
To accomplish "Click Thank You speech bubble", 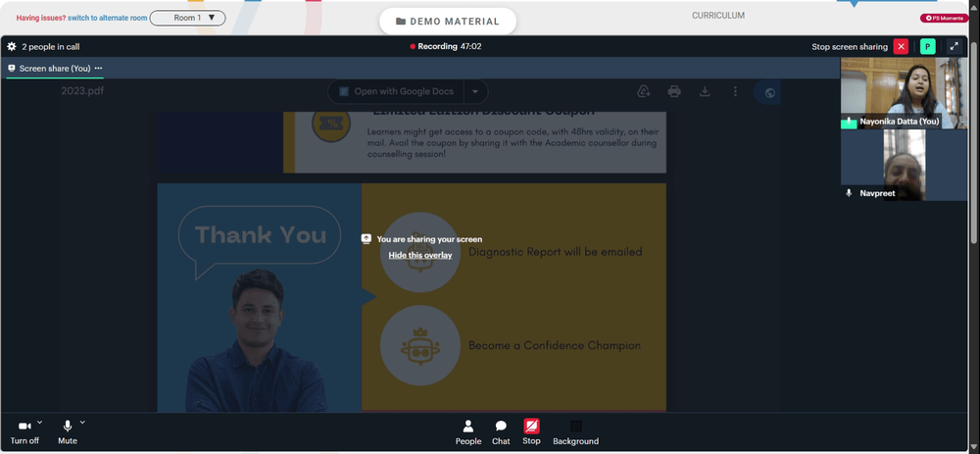I will (260, 241).
